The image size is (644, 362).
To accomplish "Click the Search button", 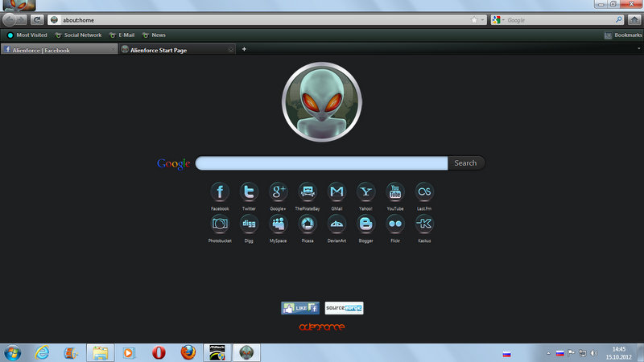I will [466, 163].
